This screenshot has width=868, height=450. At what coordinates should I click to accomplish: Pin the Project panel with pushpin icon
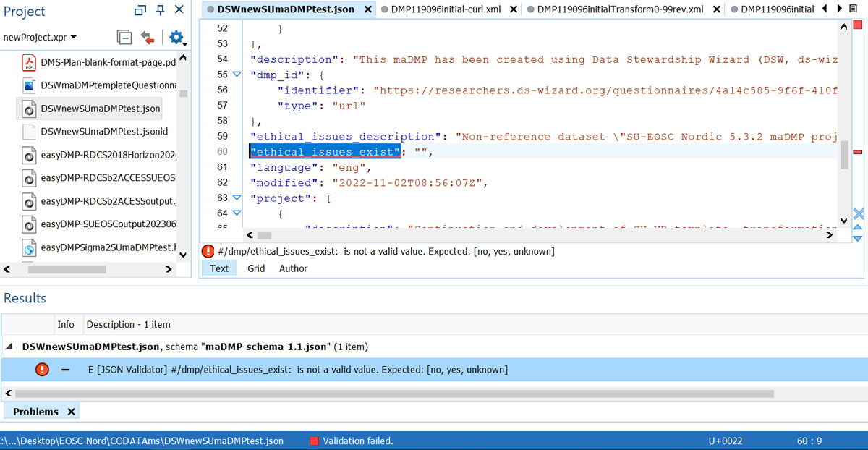[x=160, y=11]
